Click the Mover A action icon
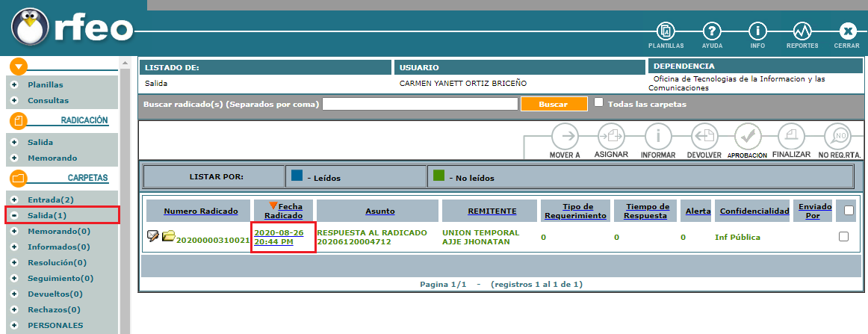 [565, 135]
